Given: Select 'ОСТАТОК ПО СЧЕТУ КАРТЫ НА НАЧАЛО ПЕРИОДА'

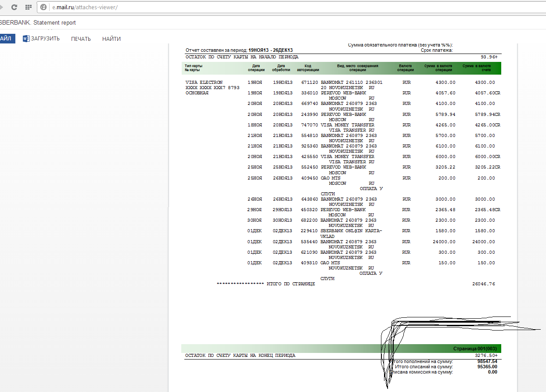Looking at the screenshot, I should pyautogui.click(x=242, y=57).
